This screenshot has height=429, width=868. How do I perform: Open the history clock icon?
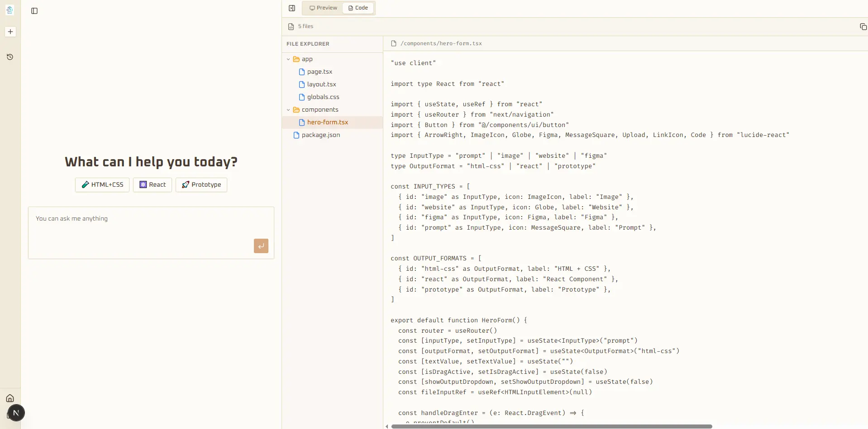(x=10, y=57)
